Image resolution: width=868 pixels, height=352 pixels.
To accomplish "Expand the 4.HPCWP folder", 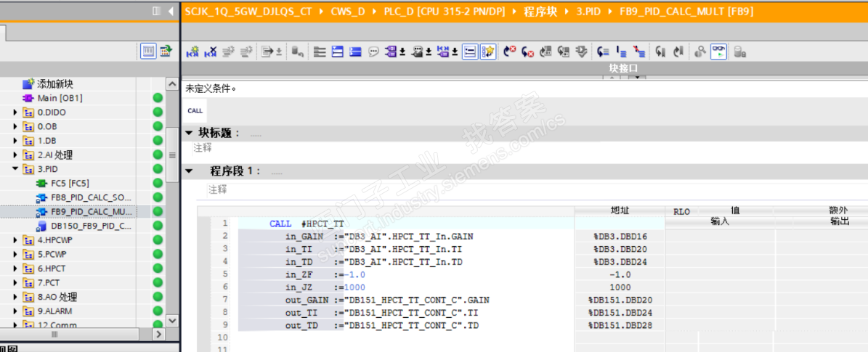I will pos(15,240).
